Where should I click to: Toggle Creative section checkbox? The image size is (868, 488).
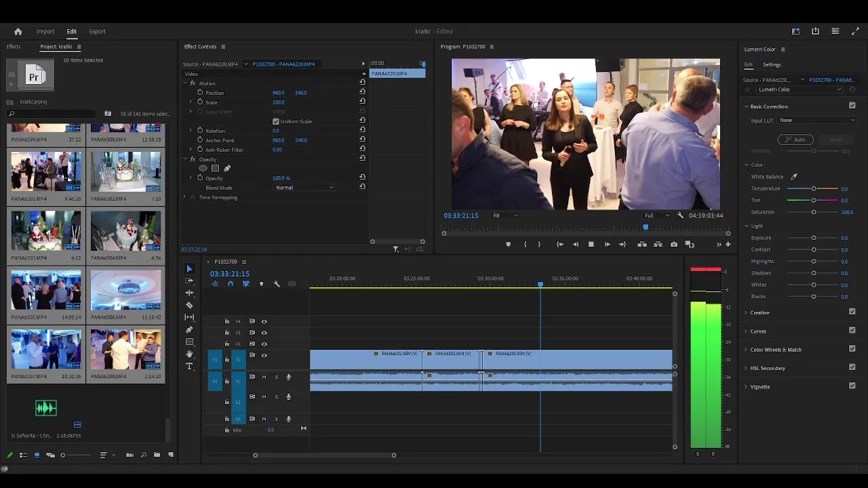(x=852, y=312)
